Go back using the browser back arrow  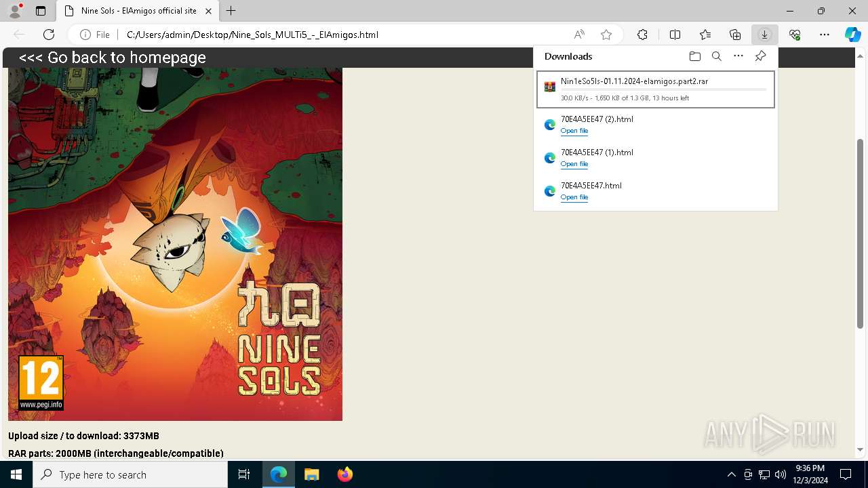point(19,35)
